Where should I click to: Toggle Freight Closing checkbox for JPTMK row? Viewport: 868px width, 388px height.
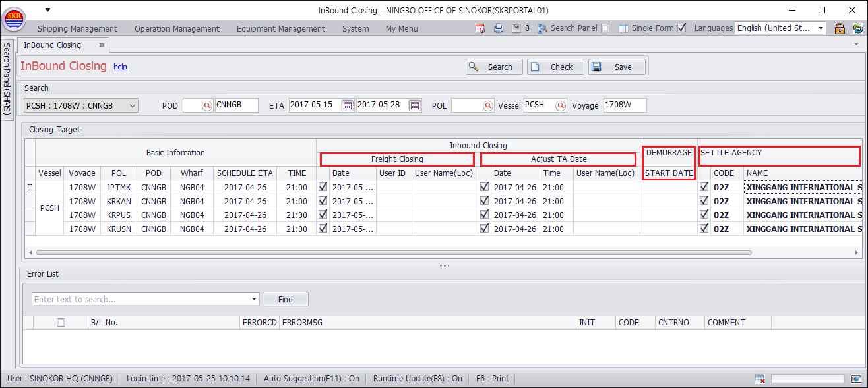323,187
